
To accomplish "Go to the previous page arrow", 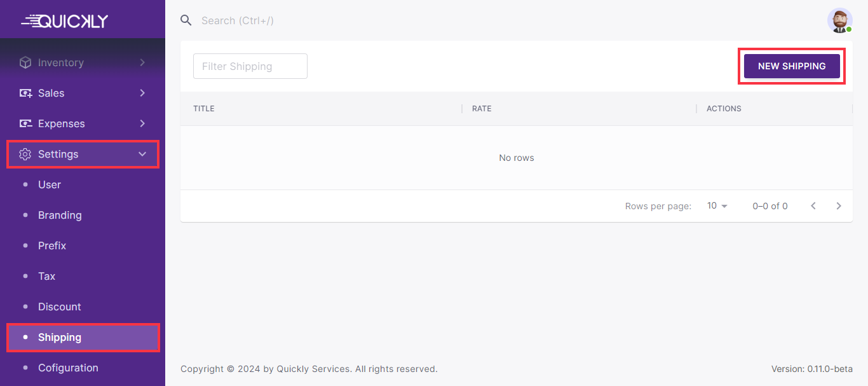I will coord(813,206).
